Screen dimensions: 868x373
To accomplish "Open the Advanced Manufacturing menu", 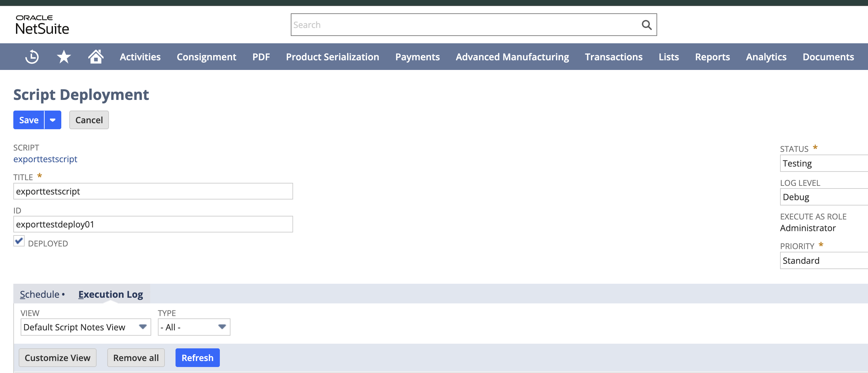I will [x=512, y=57].
